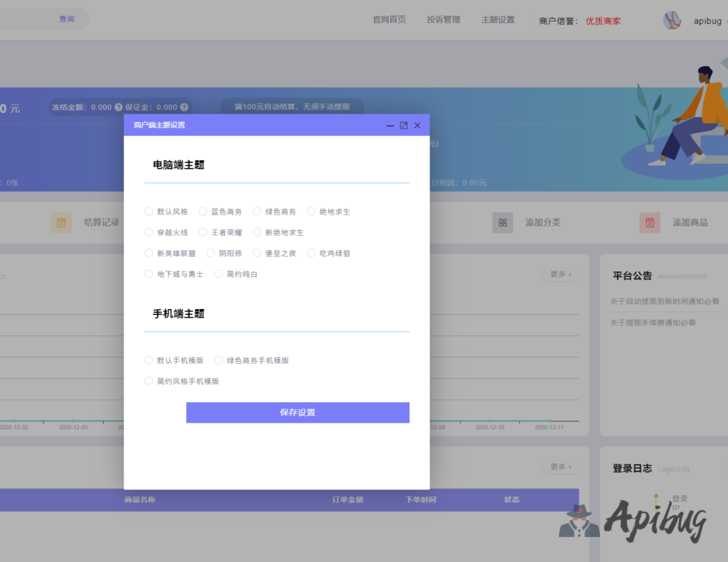Click the red 添加商品 icon
The image size is (728, 562).
650,222
